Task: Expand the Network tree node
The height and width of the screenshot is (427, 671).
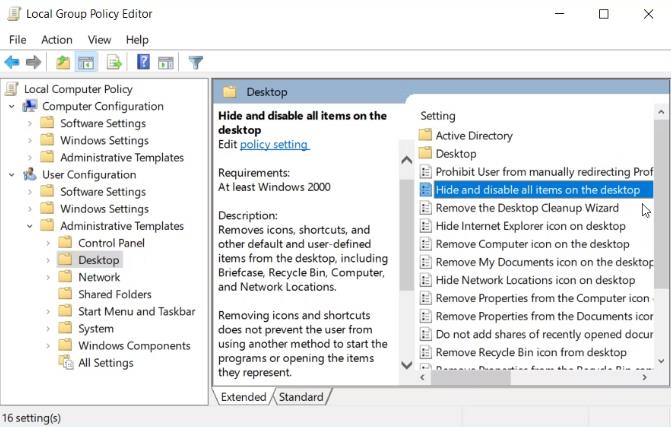Action: 48,277
